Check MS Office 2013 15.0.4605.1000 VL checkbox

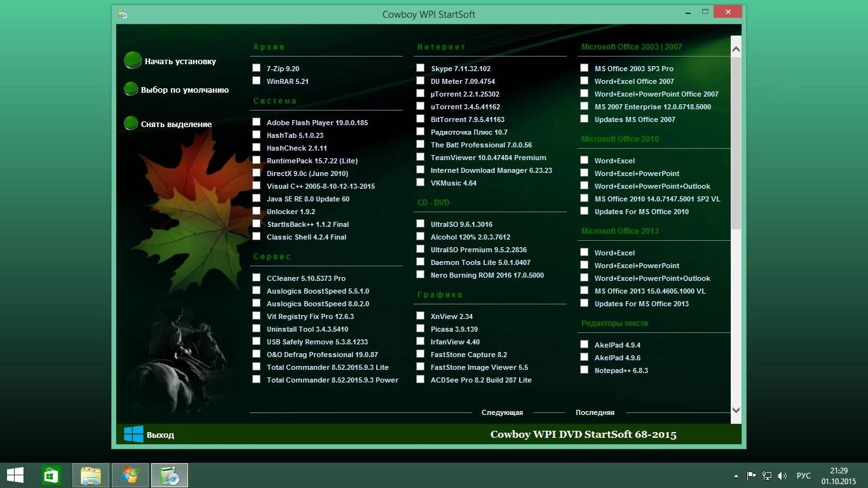584,290
